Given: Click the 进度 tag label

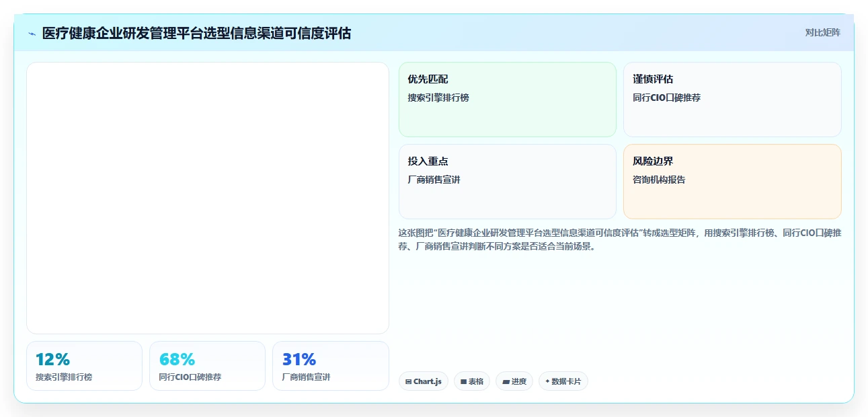Looking at the screenshot, I should coord(519,381).
